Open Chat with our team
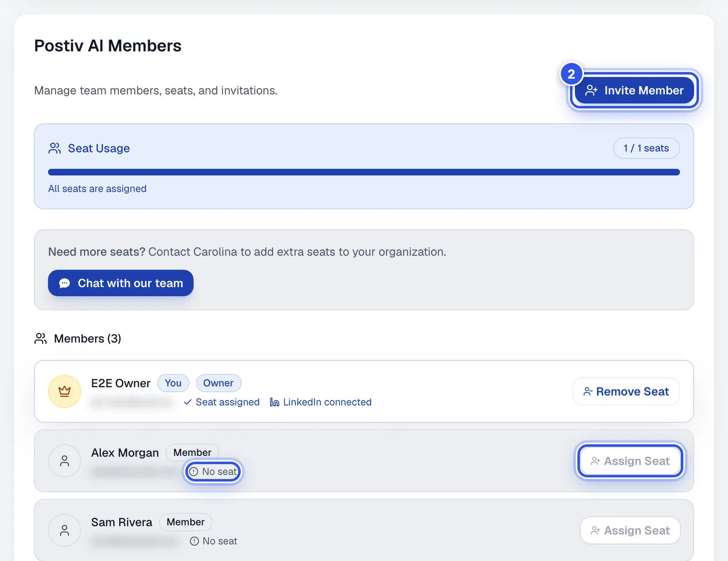 click(121, 283)
